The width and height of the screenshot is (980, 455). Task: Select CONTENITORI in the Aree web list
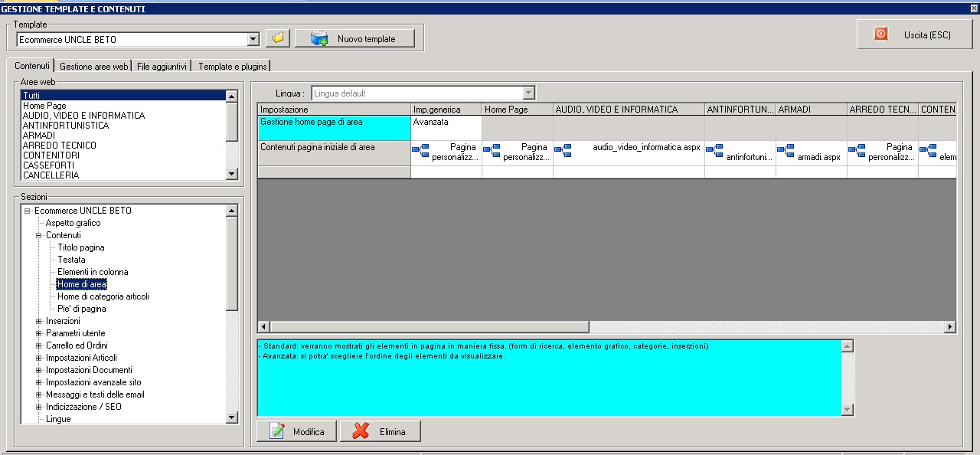pos(124,155)
